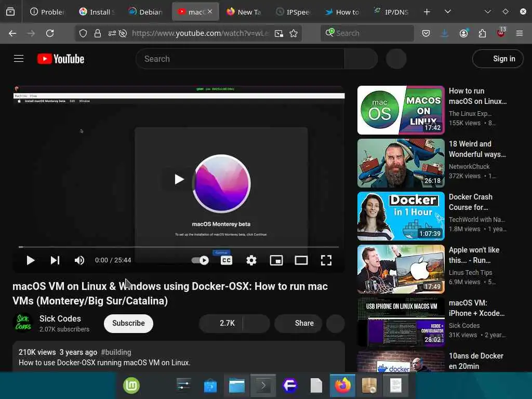This screenshot has height=399, width=532.
Task: Toggle closed captions CC button
Action: 227,260
